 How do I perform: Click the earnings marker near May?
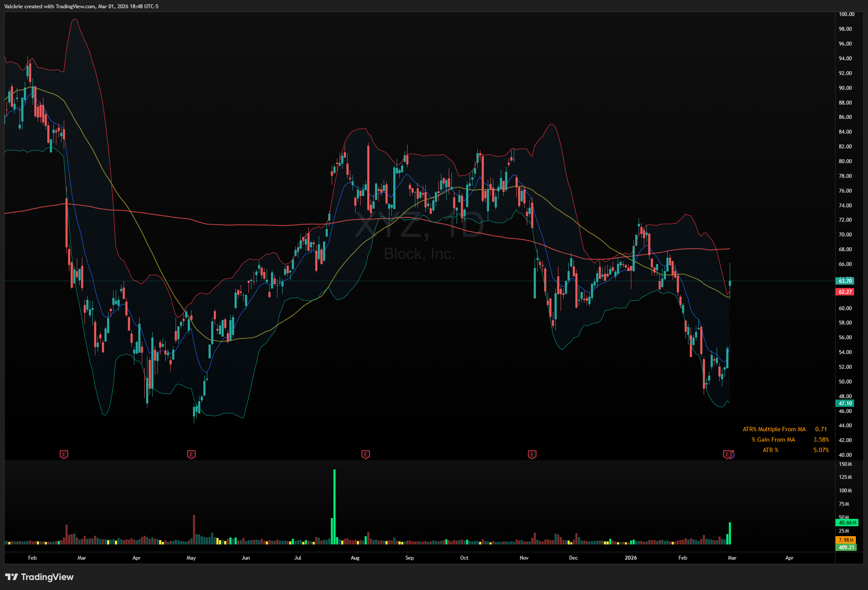pos(191,454)
